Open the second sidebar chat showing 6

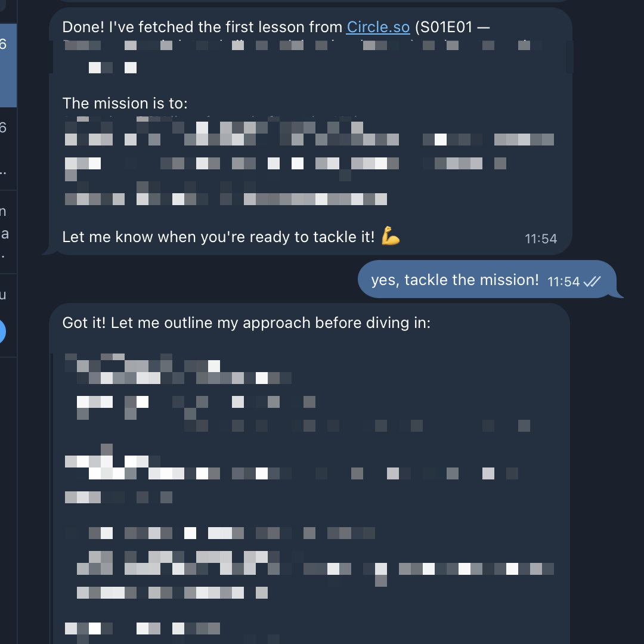[x=8, y=148]
